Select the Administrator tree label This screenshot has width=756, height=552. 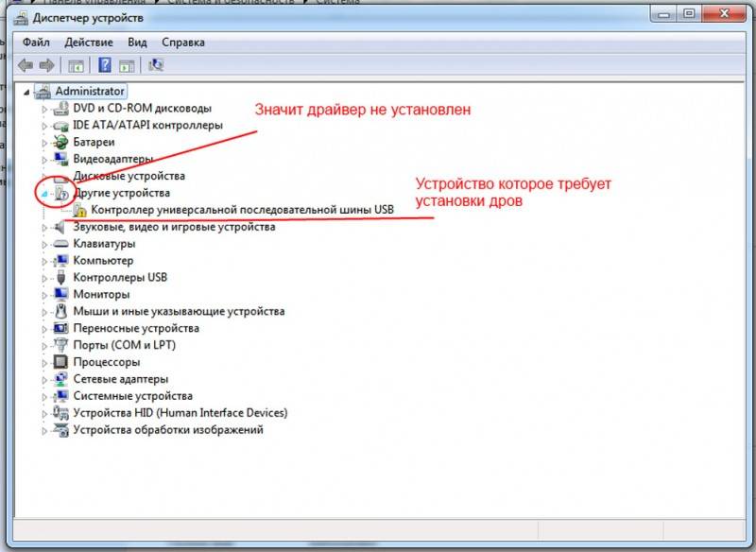[90, 91]
